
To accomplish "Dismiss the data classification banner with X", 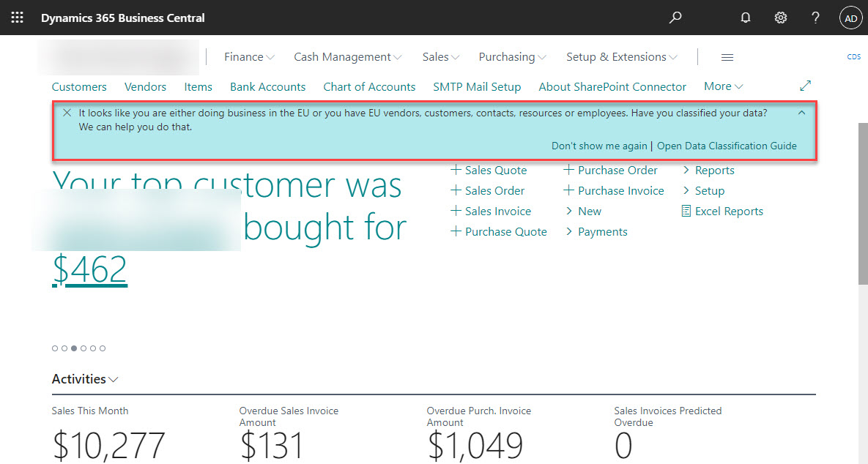I will pyautogui.click(x=67, y=113).
